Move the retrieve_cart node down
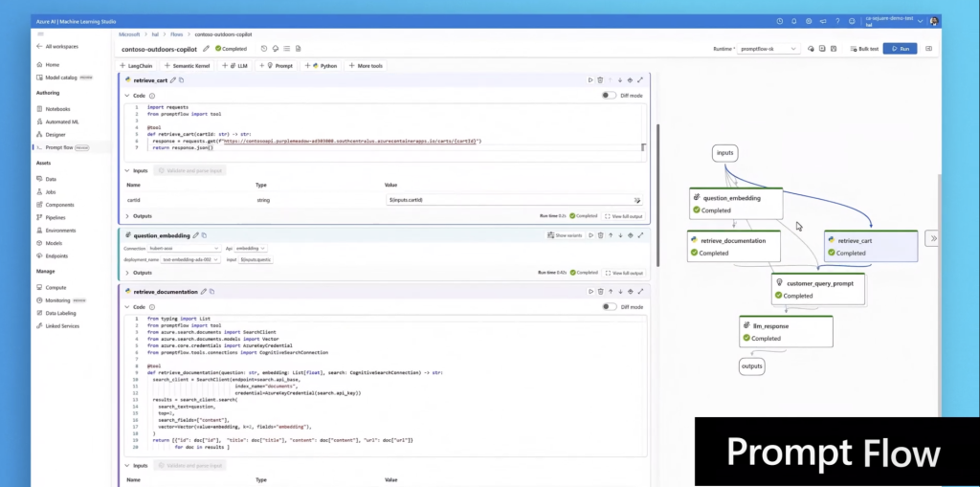Screen dimensions: 980x487 (620, 80)
